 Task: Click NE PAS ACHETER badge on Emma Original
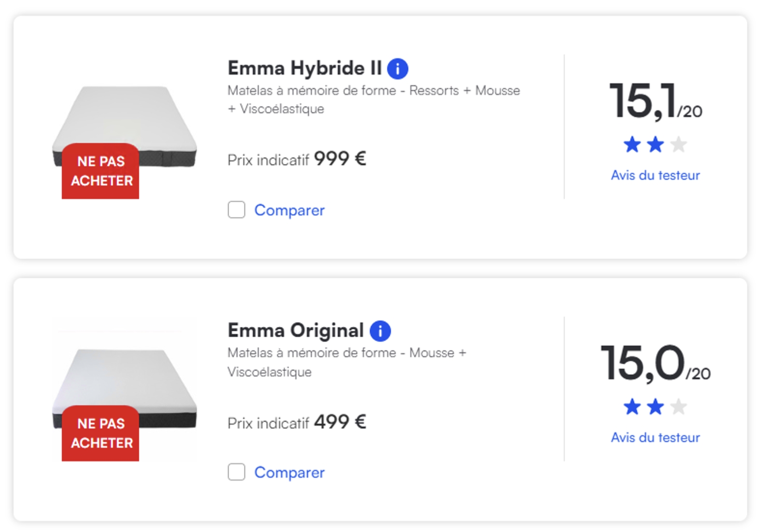point(100,434)
